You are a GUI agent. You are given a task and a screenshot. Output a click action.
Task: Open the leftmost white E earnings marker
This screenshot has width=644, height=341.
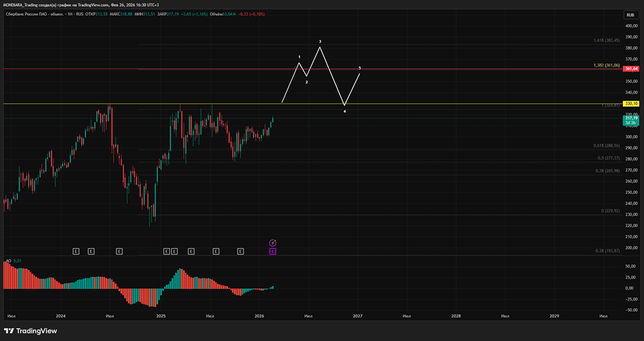click(x=75, y=251)
